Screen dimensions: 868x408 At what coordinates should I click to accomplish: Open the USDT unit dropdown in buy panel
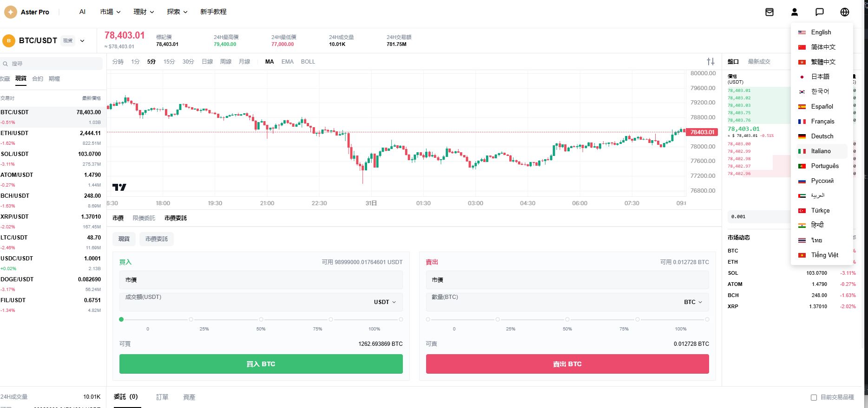[385, 302]
